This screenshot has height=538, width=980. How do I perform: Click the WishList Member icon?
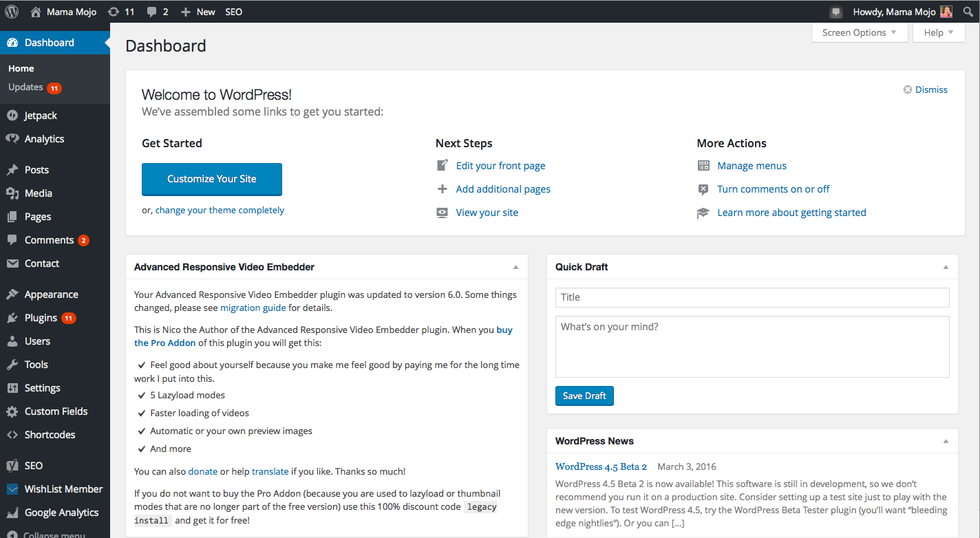click(12, 489)
